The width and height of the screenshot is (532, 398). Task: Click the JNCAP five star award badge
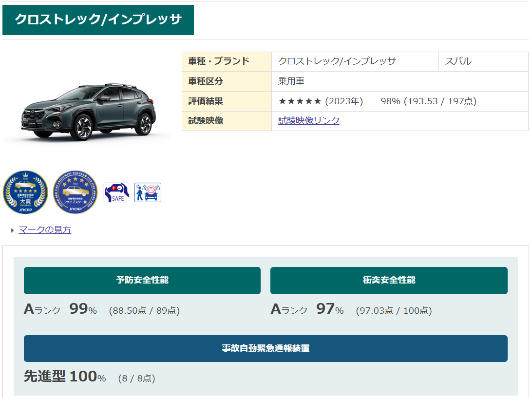coord(76,192)
